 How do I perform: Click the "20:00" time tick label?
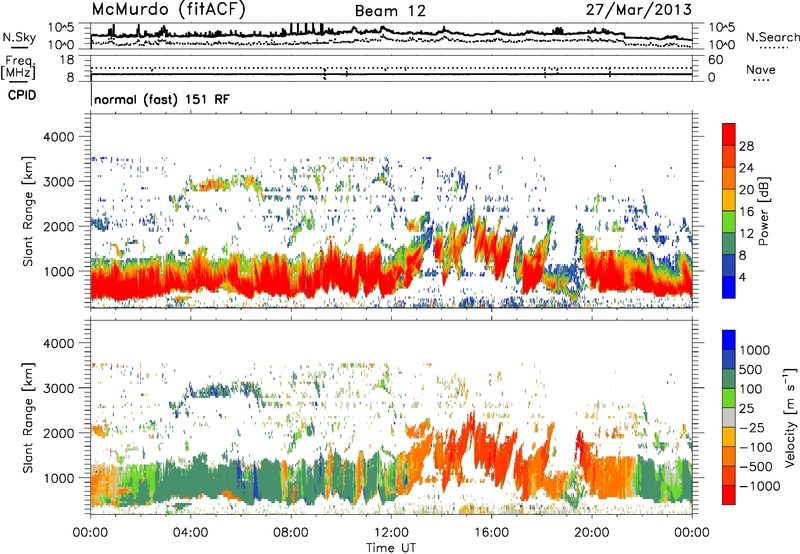coord(591,533)
